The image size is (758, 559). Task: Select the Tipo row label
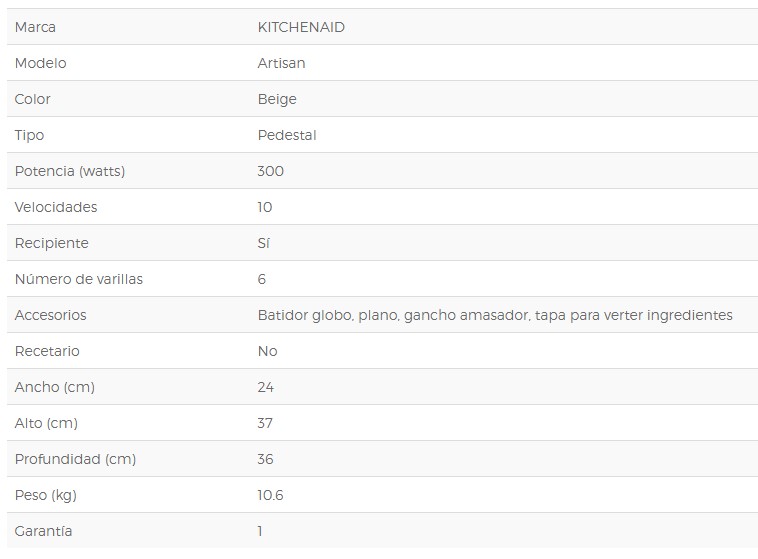[x=30, y=135]
